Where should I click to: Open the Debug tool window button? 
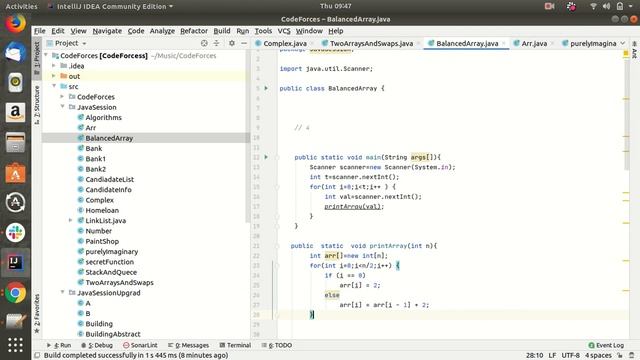(97, 345)
